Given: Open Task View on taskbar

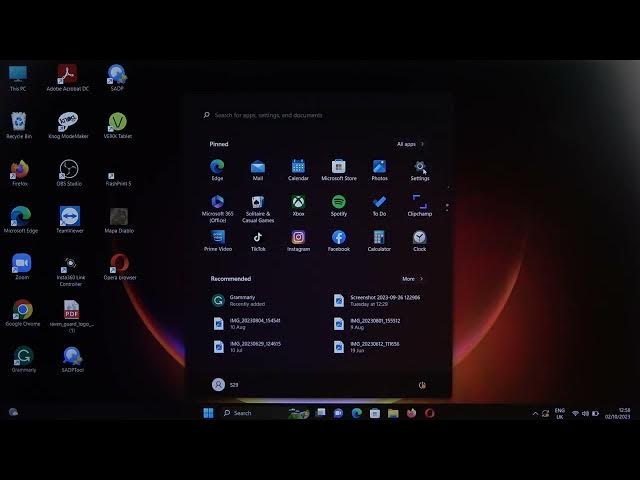Looking at the screenshot, I should click(x=321, y=413).
